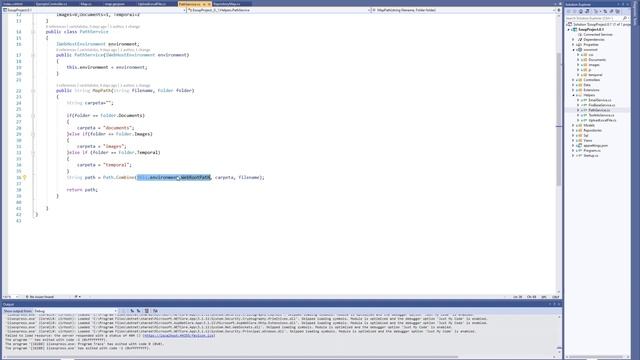
Task: Open the MapPath member navigation dropdown
Action: tap(464, 10)
